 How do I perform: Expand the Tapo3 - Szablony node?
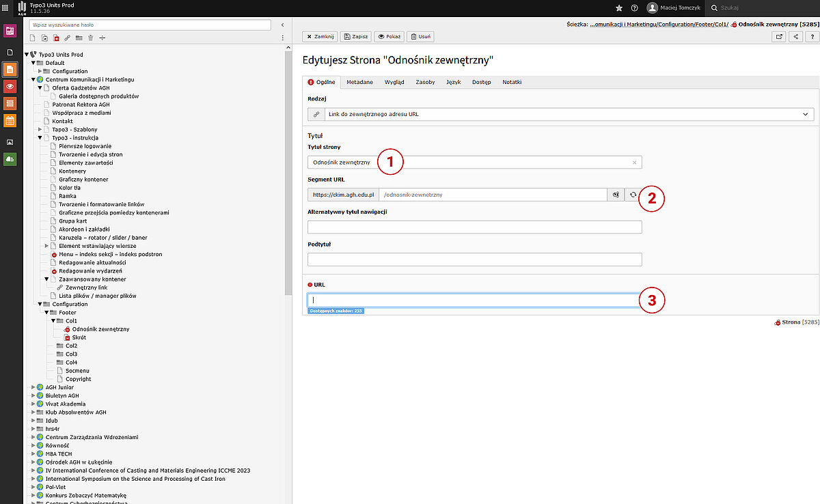coord(40,129)
